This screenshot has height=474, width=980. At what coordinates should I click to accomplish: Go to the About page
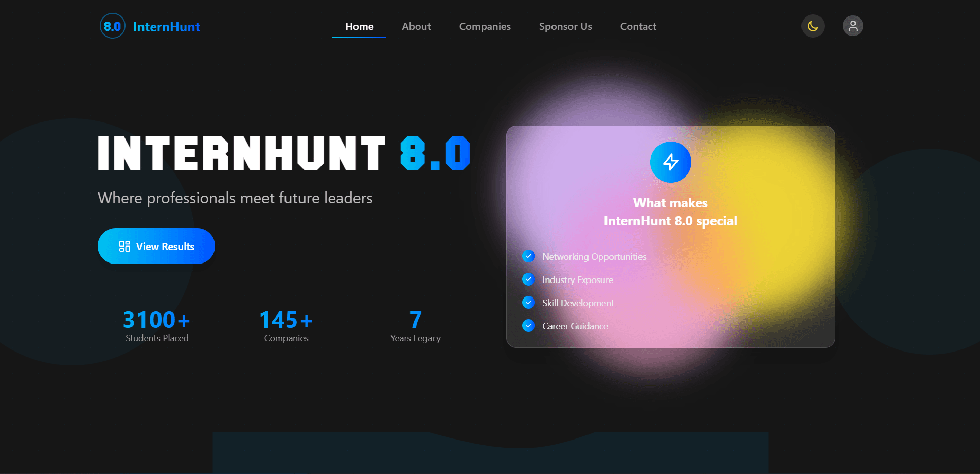coord(416,26)
